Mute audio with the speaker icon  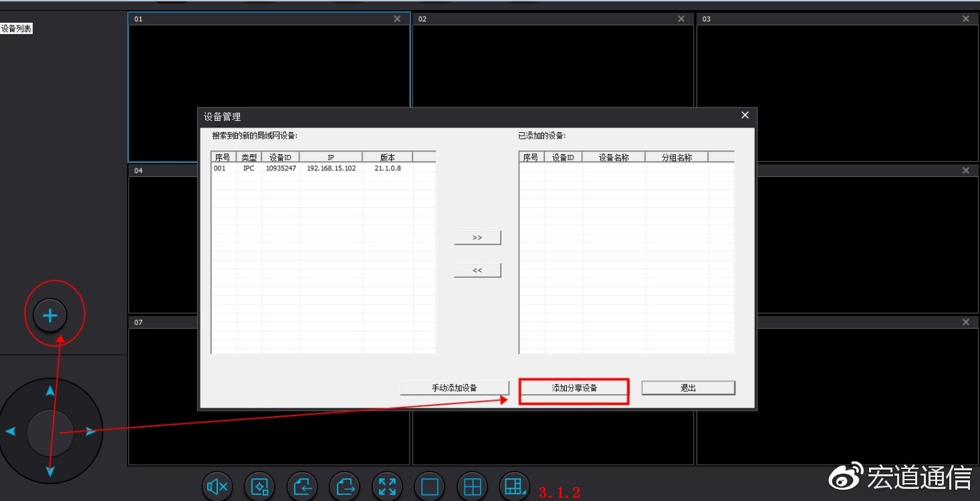click(217, 487)
